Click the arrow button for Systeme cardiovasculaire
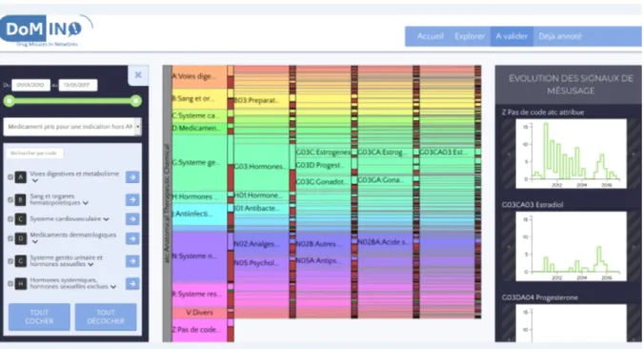 (x=132, y=219)
